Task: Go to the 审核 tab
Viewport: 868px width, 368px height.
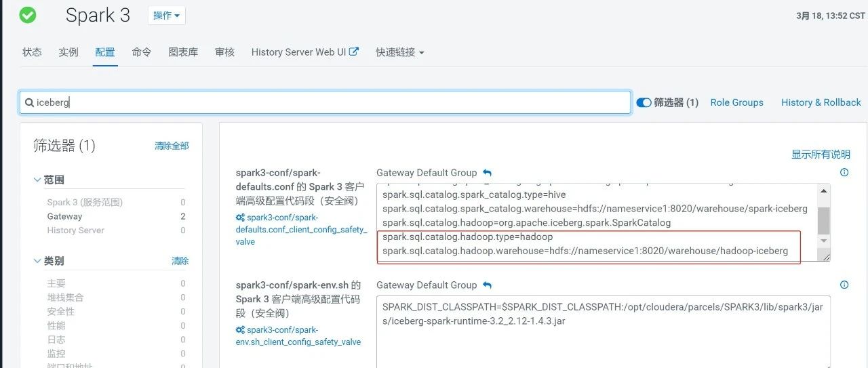Action: click(224, 52)
